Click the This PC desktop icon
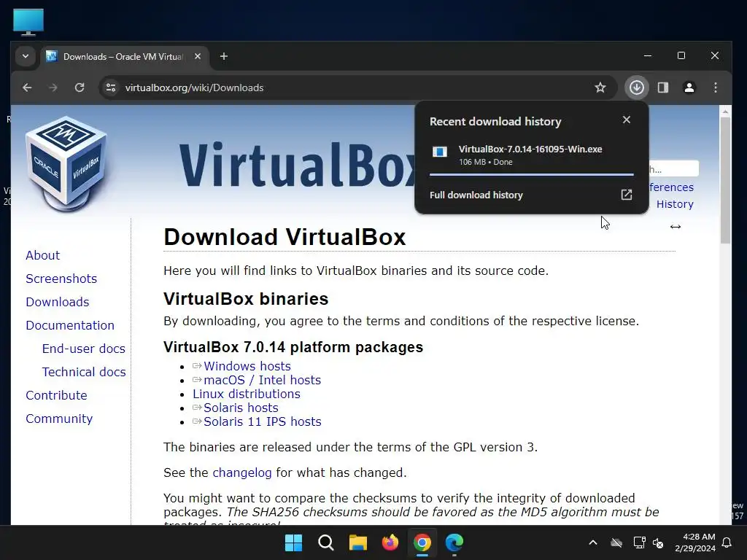 (28, 21)
